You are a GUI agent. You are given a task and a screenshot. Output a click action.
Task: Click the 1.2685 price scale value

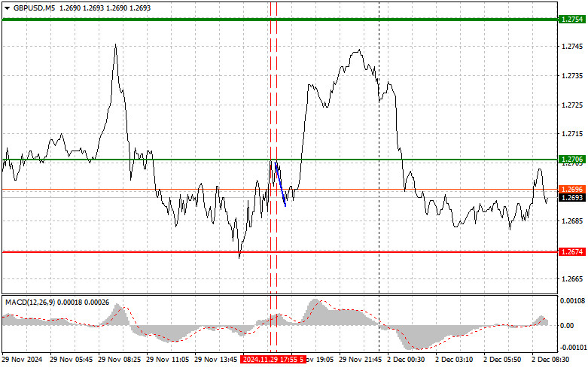click(x=572, y=221)
